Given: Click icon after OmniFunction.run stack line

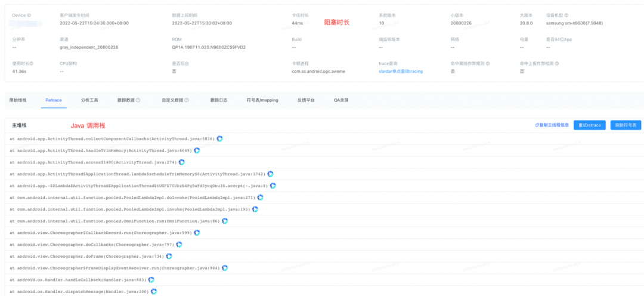Looking at the screenshot, I should (225, 221).
